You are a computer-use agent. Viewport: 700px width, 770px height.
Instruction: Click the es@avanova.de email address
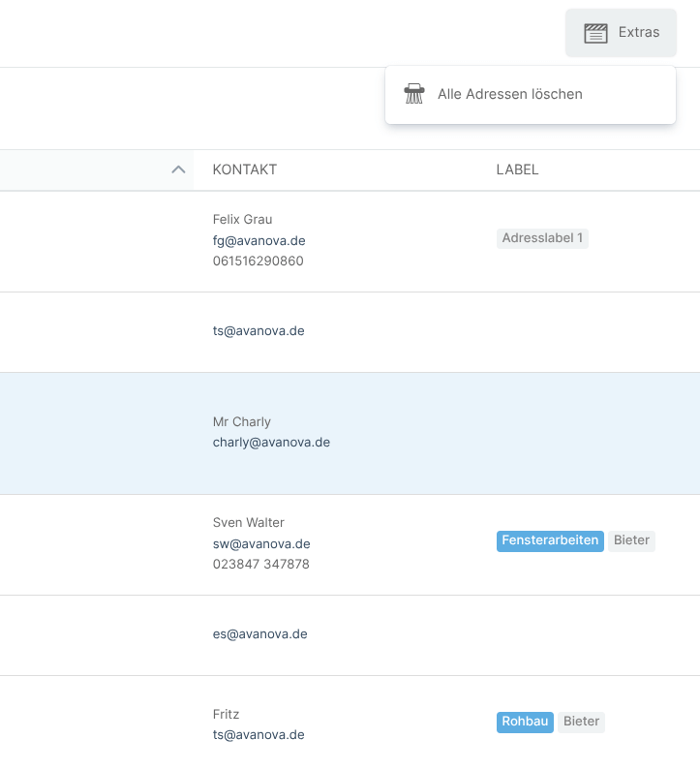(x=259, y=634)
